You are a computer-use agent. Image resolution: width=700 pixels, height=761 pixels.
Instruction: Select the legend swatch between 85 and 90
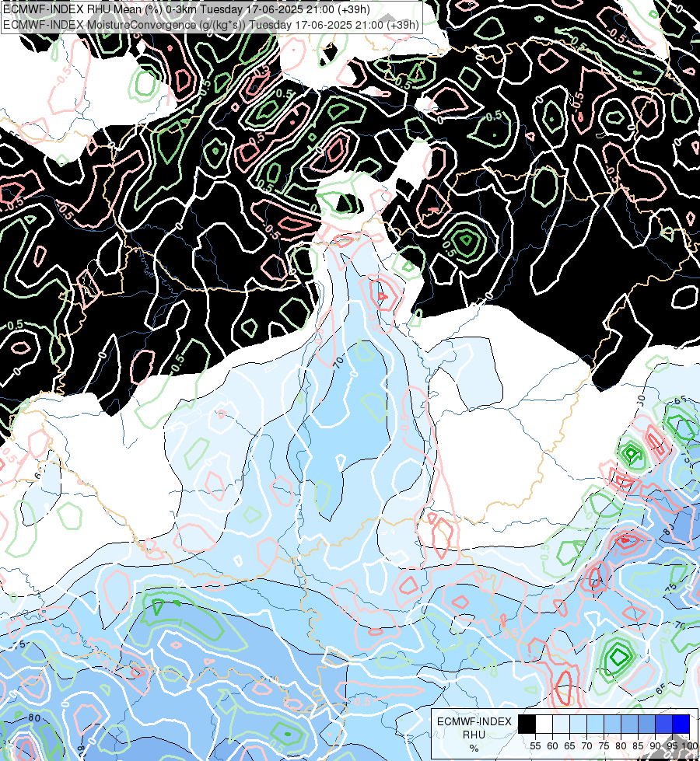pos(646,724)
